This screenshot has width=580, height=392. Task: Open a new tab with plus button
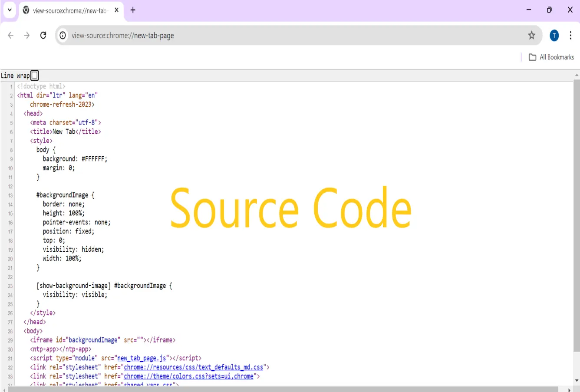coord(133,10)
